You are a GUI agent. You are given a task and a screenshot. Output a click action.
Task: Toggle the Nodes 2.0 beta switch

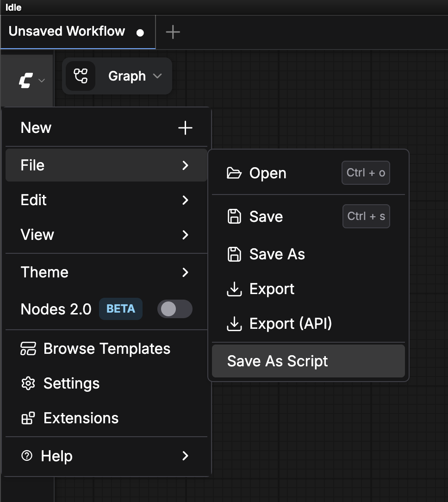point(174,309)
